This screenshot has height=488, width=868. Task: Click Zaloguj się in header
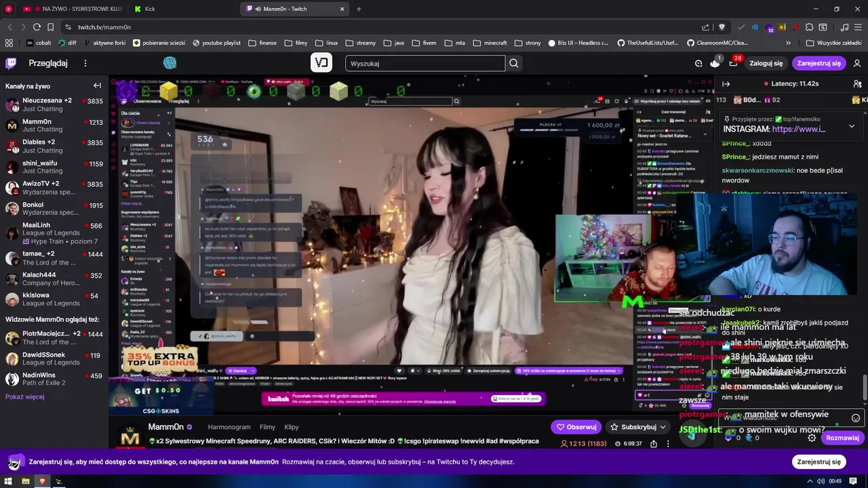(x=766, y=63)
